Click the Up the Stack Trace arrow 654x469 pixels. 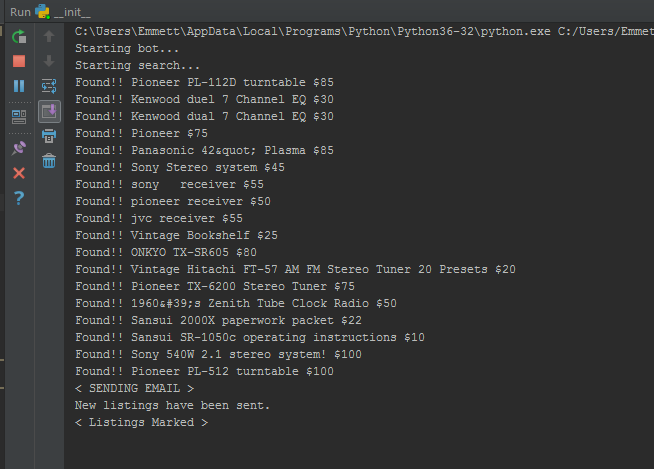pos(49,37)
